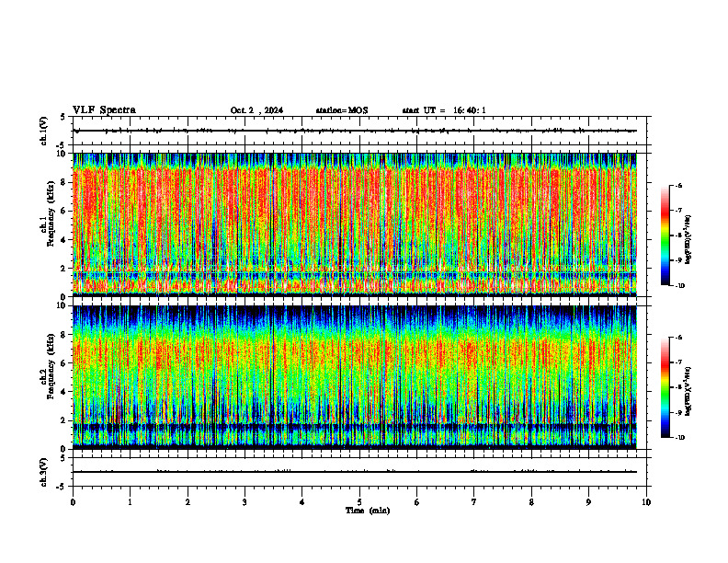Click time axis tick label "3"
728x563 pixels.
(x=245, y=502)
